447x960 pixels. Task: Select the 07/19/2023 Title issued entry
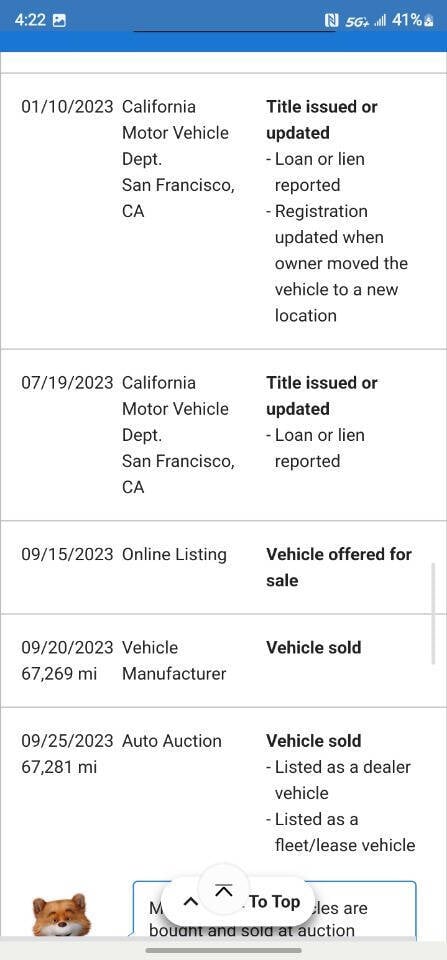[321, 396]
